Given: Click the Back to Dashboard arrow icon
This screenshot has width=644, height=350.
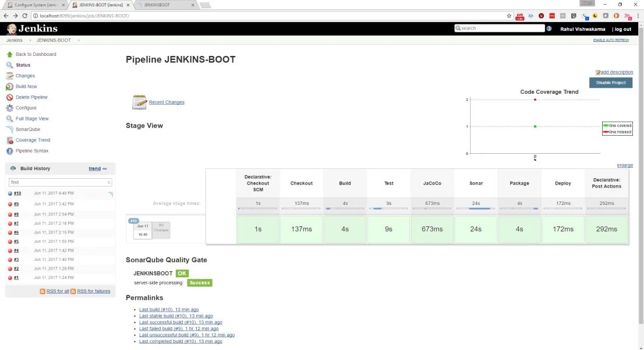Looking at the screenshot, I should click(9, 54).
